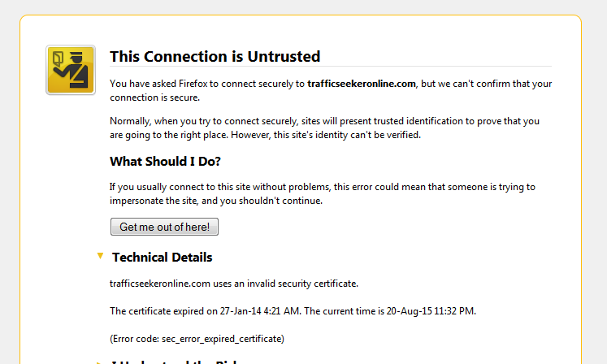This screenshot has height=364, width=607.
Task: Click the sentence "You have asked Firefox to connect"
Action: point(331,91)
